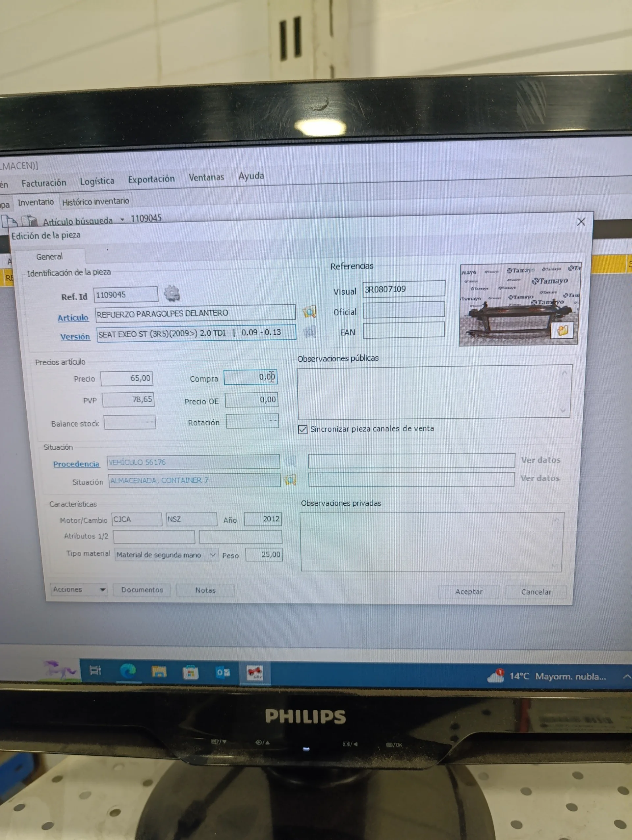
Task: Click the Rotación field
Action: [x=252, y=421]
